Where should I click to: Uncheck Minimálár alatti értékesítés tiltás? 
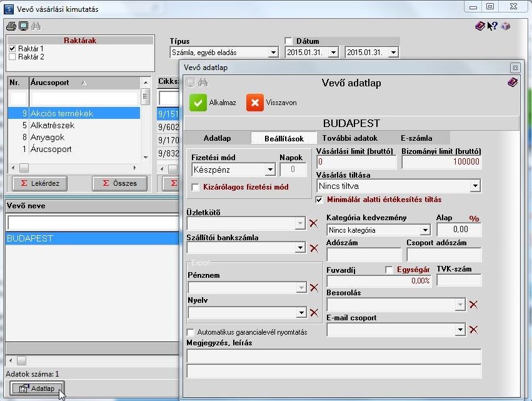(319, 200)
